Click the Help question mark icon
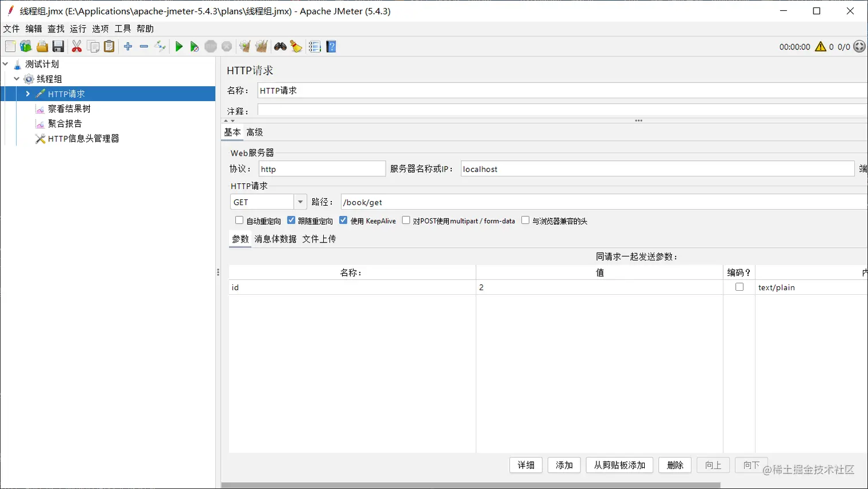 (331, 47)
